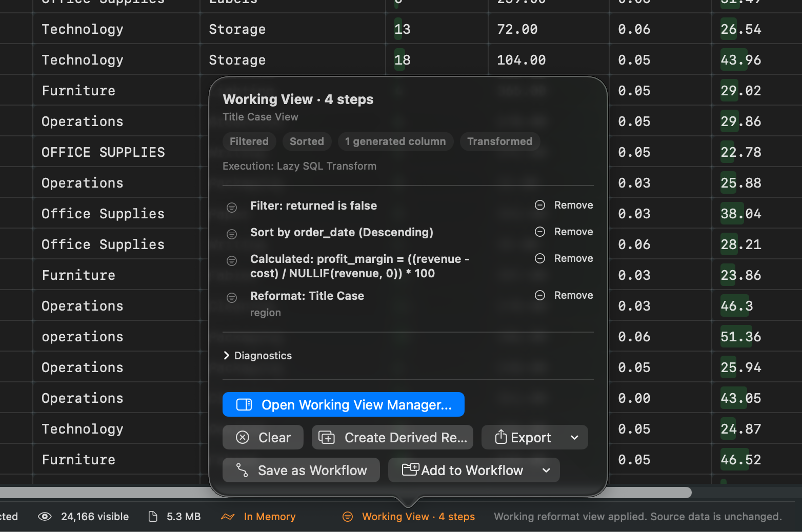Click Working View · 4 steps in status bar
Viewport: 802px width, 532px height.
(x=418, y=517)
